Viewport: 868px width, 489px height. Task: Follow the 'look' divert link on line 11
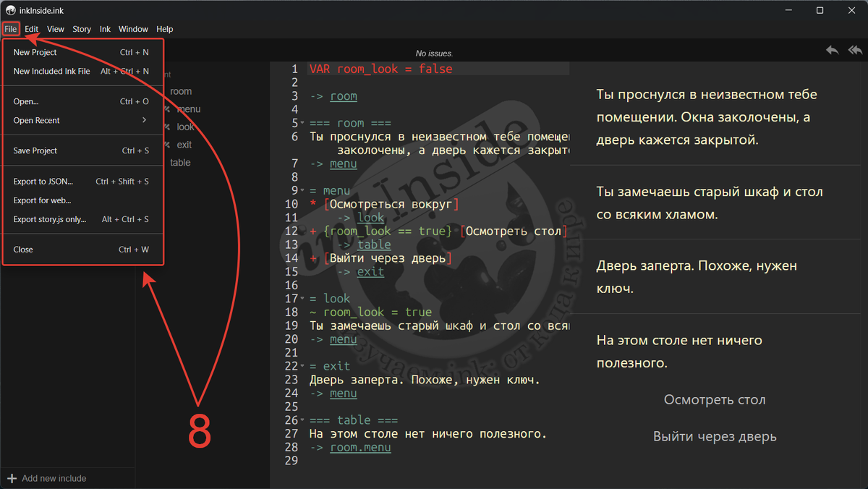click(x=371, y=217)
